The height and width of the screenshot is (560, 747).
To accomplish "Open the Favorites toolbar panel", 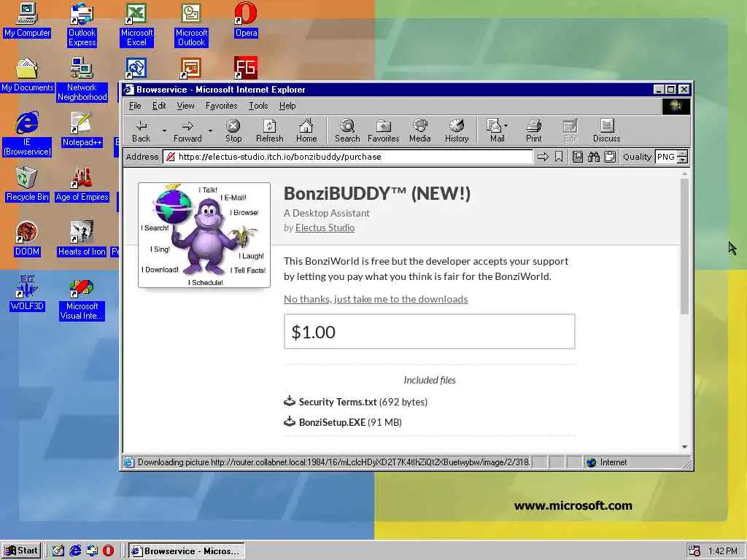I will (x=384, y=131).
